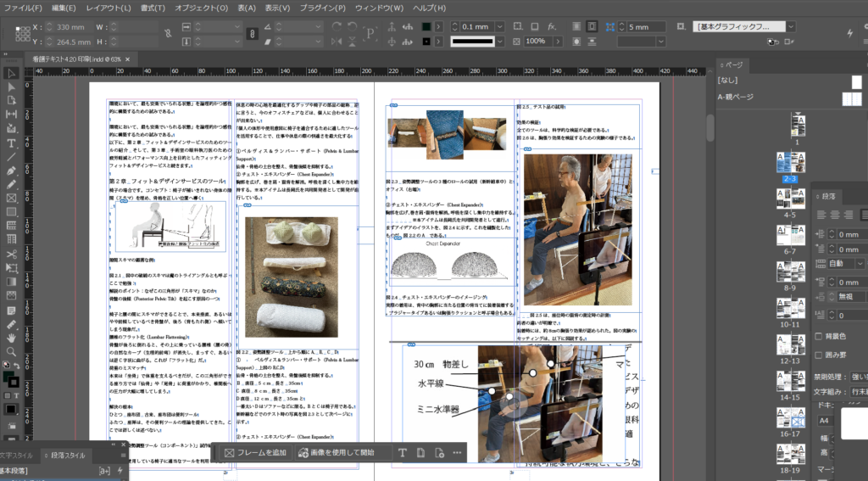This screenshot has height=481, width=868.
Task: Click the フレームを追加 button
Action: coord(255,453)
